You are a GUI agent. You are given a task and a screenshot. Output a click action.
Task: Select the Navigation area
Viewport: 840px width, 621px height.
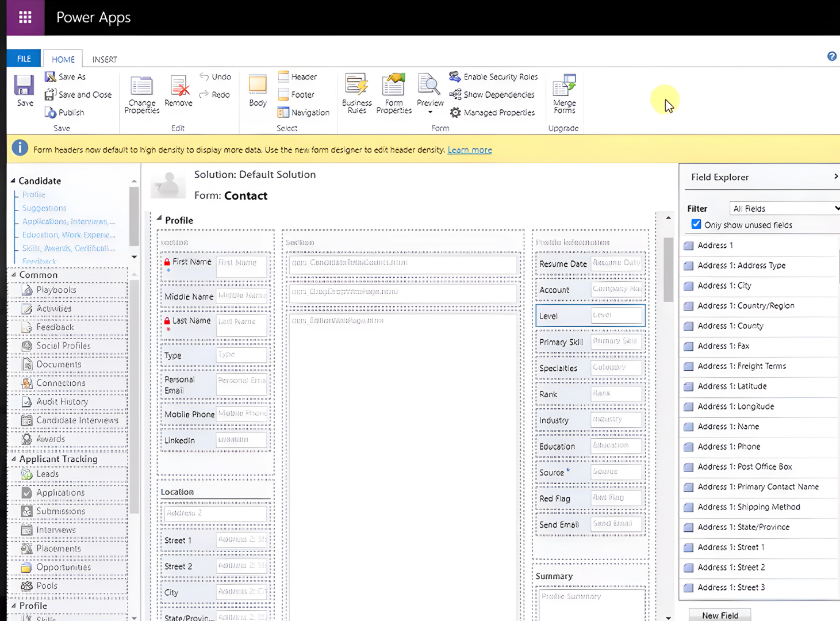pos(304,112)
